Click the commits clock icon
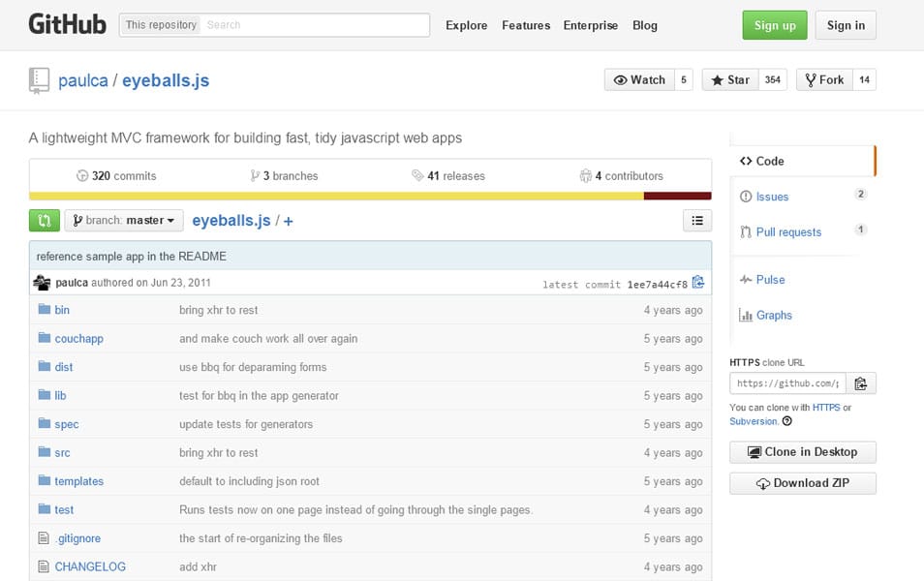Viewport: 924px width, 581px height. click(x=82, y=175)
